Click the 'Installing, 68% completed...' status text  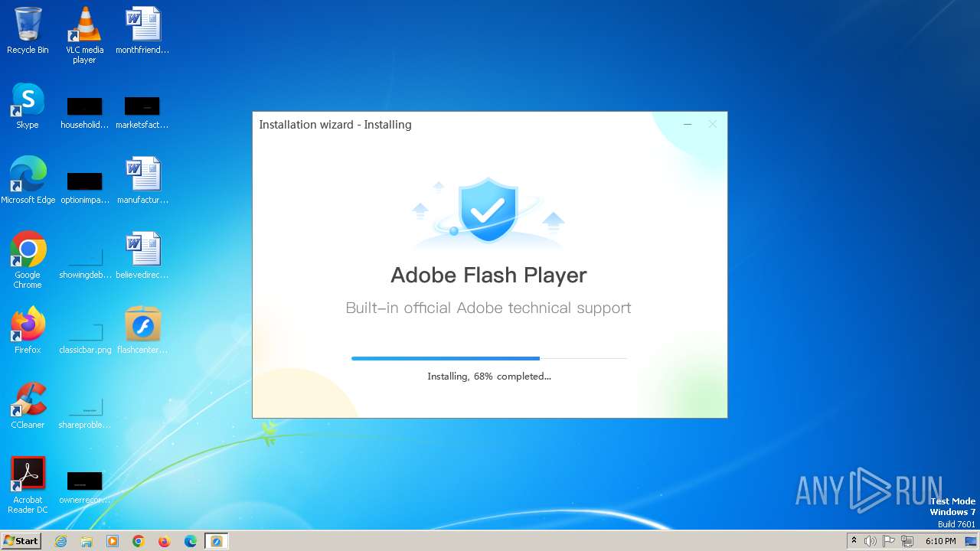tap(489, 376)
